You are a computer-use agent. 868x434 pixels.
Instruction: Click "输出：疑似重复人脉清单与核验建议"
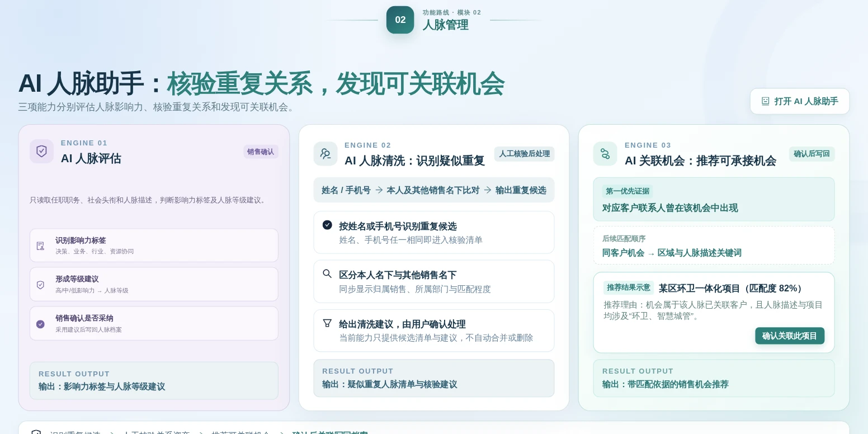389,384
